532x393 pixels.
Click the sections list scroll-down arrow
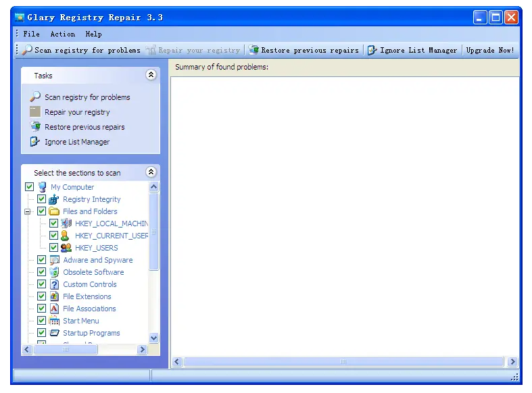click(x=153, y=338)
